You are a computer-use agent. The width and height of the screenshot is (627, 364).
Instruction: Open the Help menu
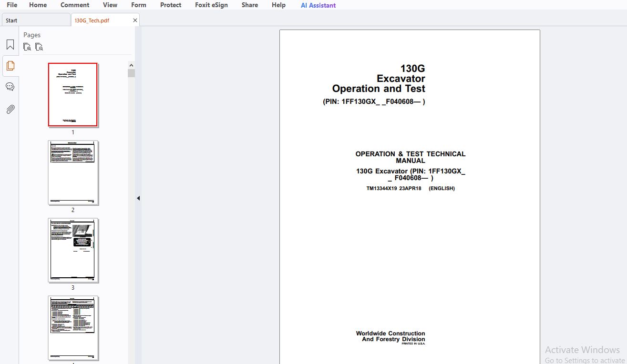tap(278, 5)
